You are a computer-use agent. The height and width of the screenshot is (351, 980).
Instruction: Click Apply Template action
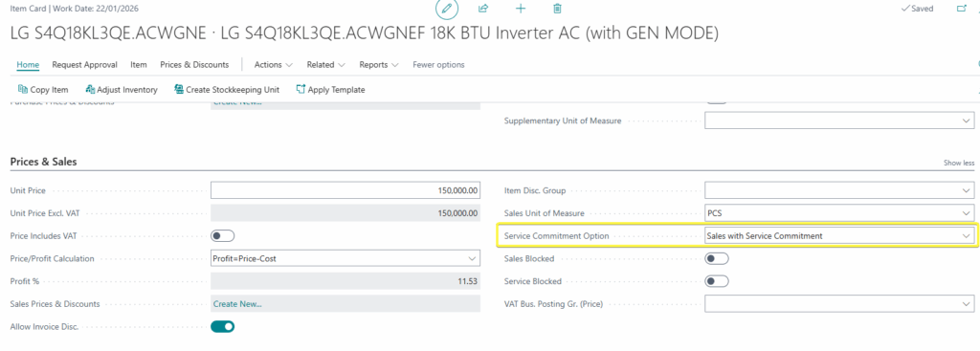pyautogui.click(x=330, y=90)
